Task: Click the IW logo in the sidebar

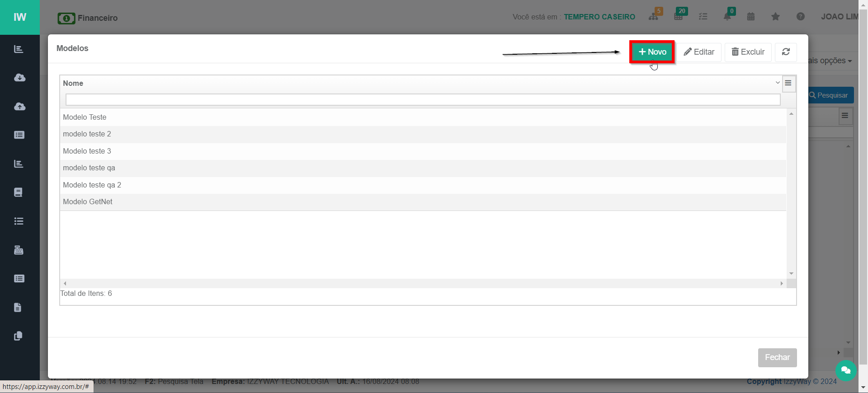Action: pyautogui.click(x=20, y=17)
